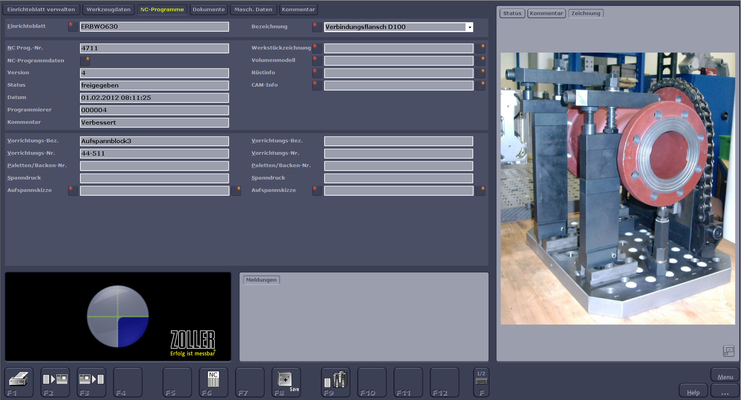Viewport: 741px width, 400px height.
Task: Switch to the Masch. Daten tab
Action: pos(253,9)
